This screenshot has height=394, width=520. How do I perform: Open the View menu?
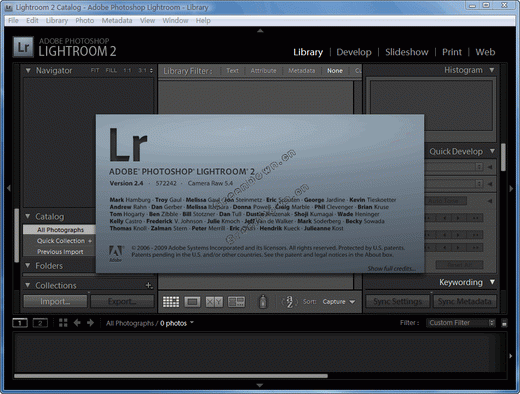point(147,20)
